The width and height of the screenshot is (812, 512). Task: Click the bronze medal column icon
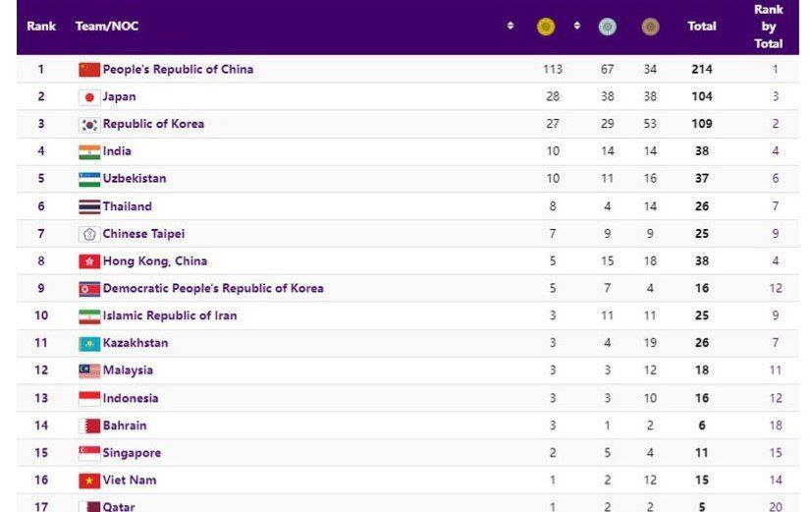650,27
